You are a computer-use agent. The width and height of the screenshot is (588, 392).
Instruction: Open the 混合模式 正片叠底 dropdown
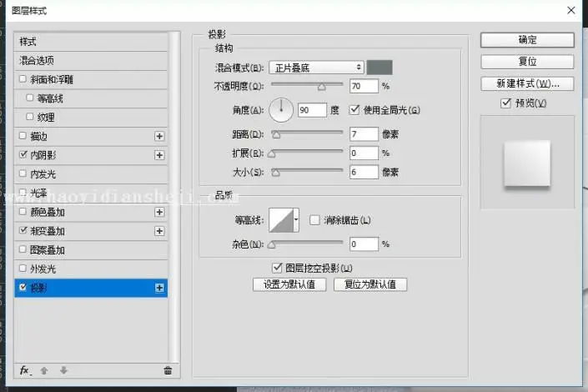click(316, 68)
